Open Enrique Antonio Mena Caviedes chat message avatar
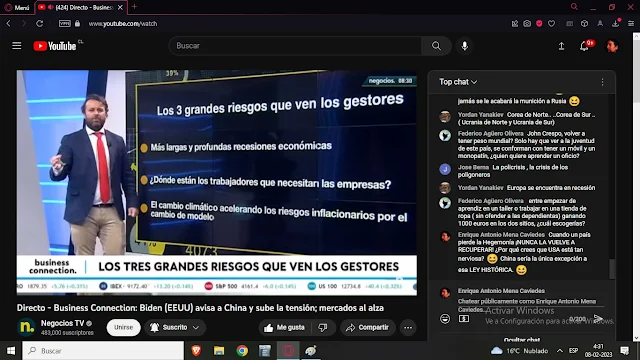 pyautogui.click(x=445, y=237)
